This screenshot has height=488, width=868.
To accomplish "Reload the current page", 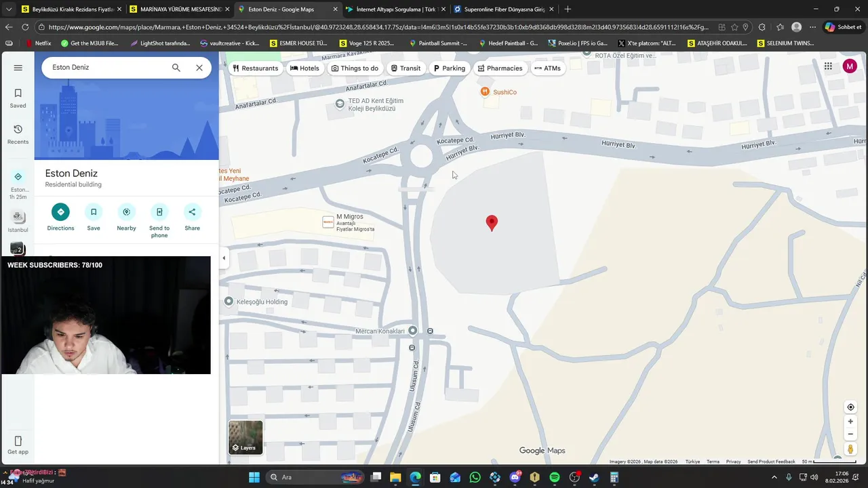I will (x=25, y=27).
